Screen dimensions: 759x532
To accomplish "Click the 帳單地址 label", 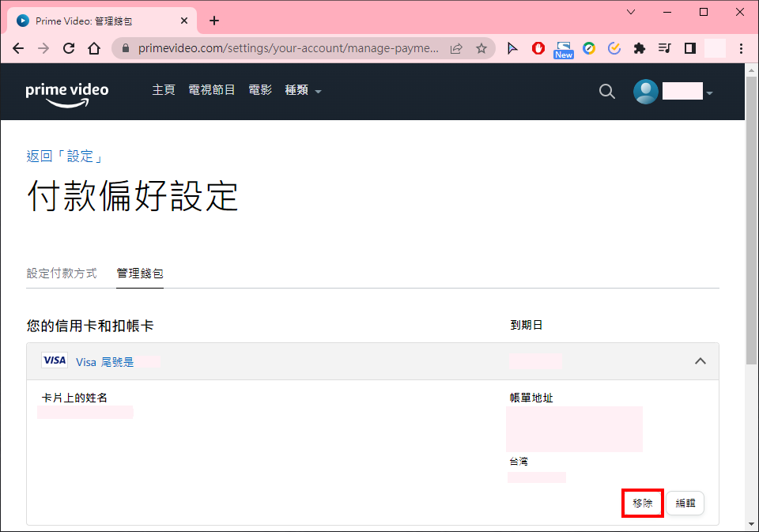I will pos(531,398).
